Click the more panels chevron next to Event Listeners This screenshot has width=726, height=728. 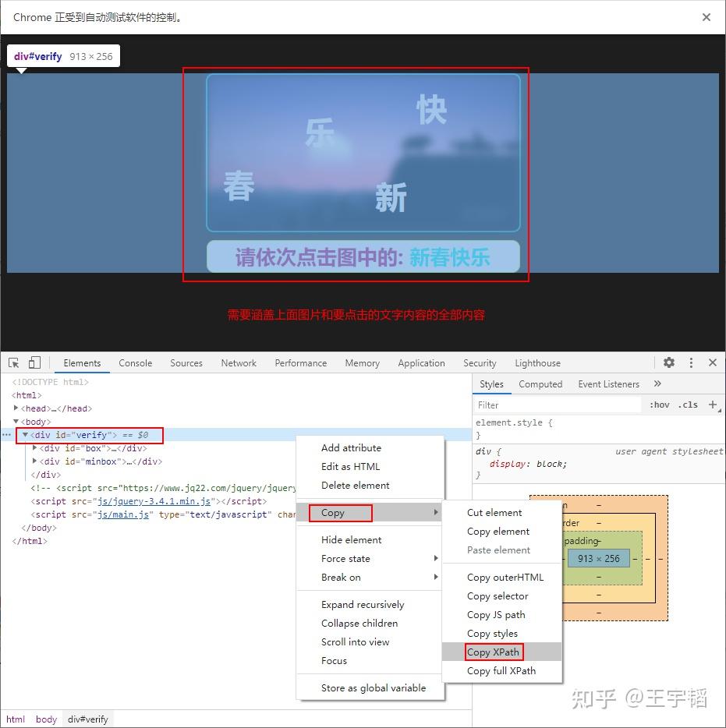pos(657,383)
